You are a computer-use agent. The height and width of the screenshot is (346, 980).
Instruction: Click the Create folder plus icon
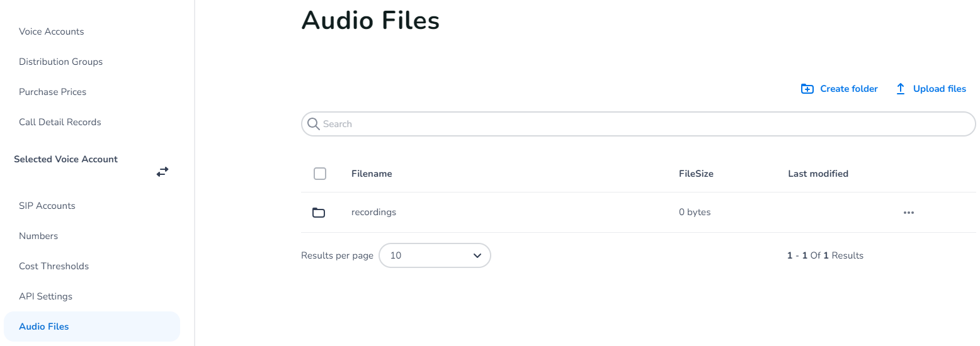point(807,89)
